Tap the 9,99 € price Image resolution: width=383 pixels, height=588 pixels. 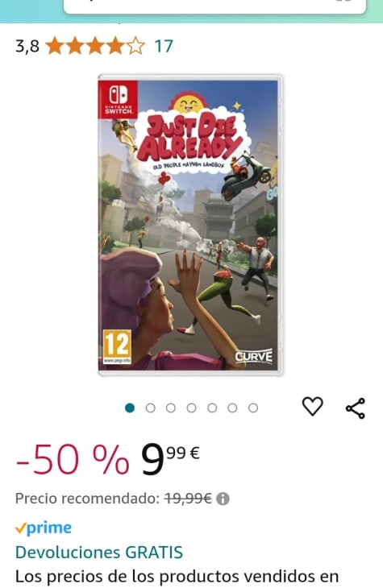coord(170,459)
